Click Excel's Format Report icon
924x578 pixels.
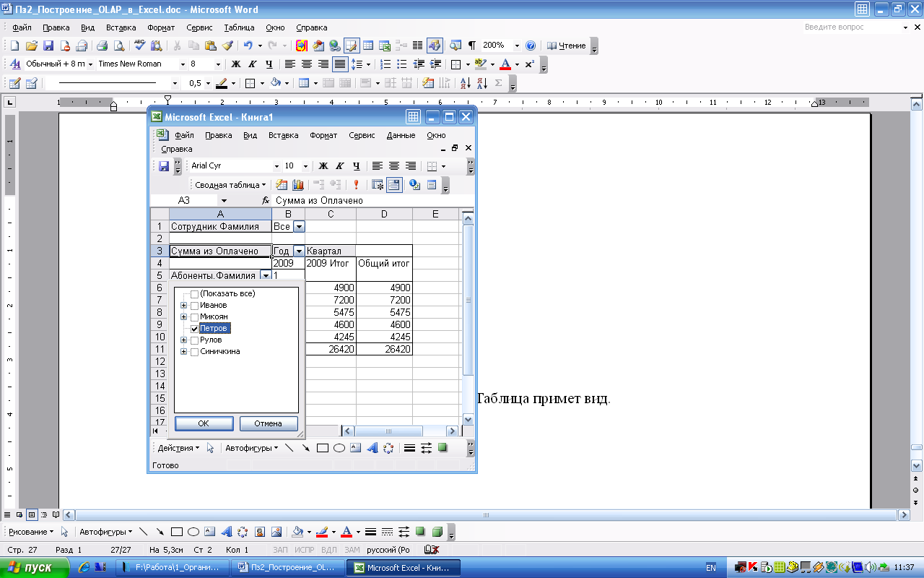282,185
